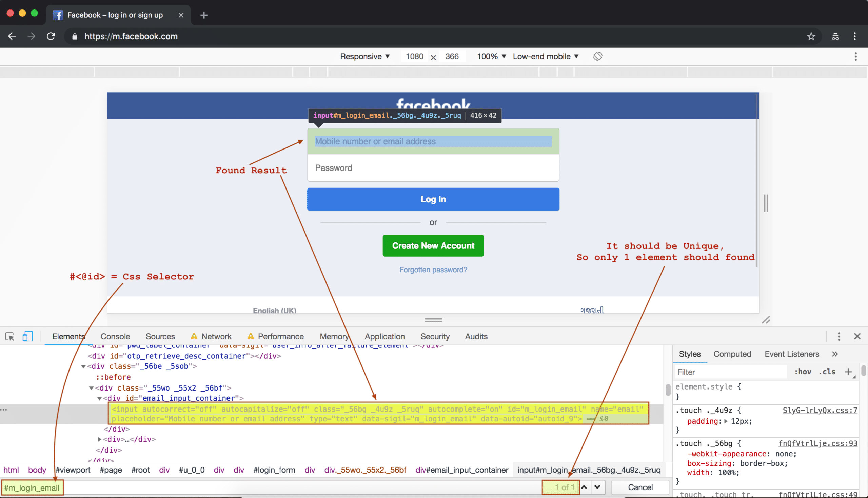
Task: Open the Performance tab
Action: pos(276,336)
